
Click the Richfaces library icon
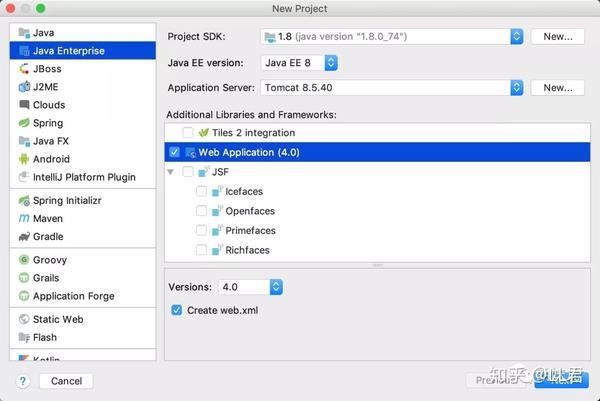click(217, 250)
